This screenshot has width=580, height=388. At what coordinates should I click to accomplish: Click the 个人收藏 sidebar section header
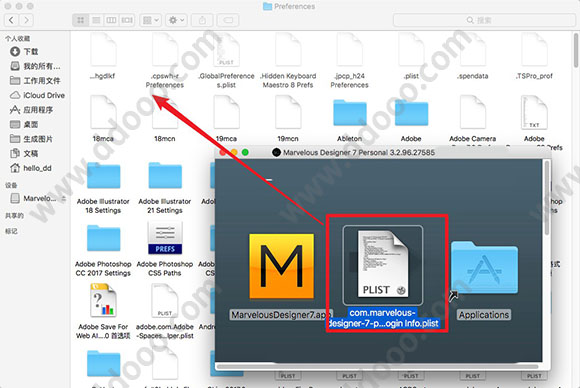coord(17,38)
